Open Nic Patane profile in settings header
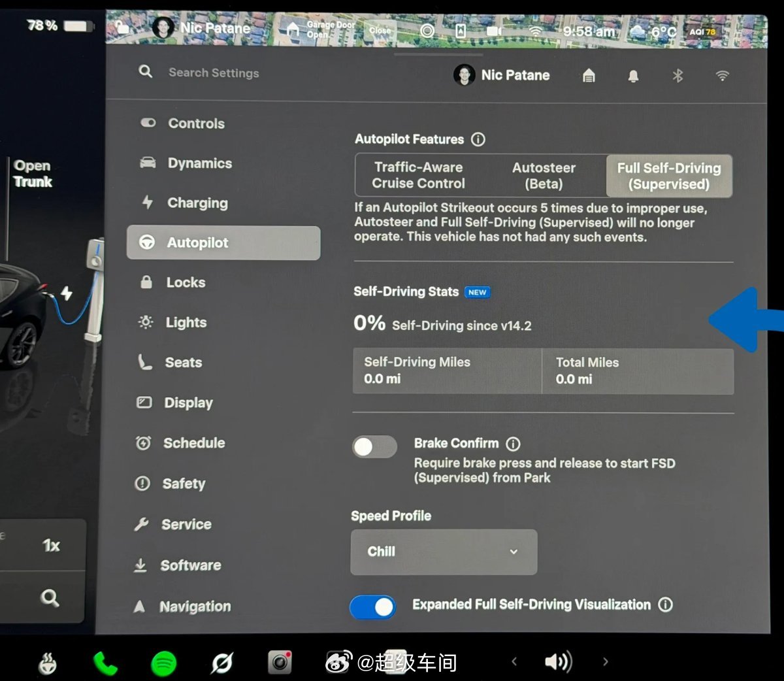784x681 pixels. pos(502,75)
